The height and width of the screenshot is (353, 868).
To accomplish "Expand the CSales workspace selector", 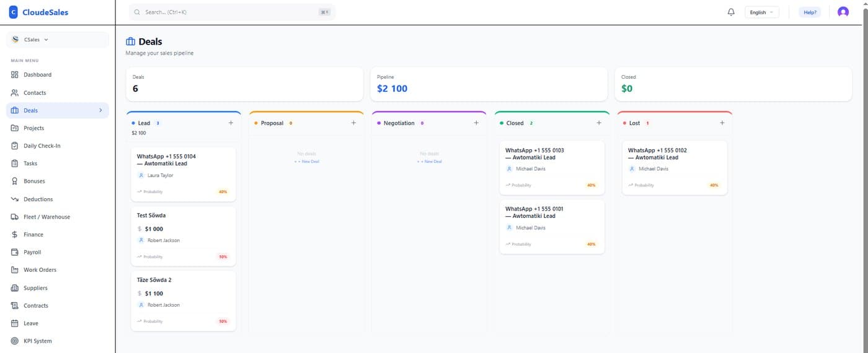I will [58, 40].
